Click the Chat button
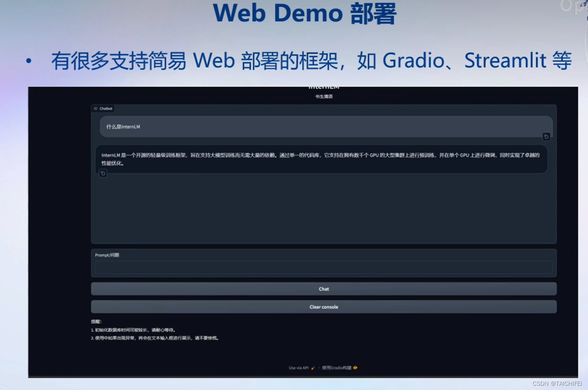Viewport: 588px width, 390px height. [324, 289]
